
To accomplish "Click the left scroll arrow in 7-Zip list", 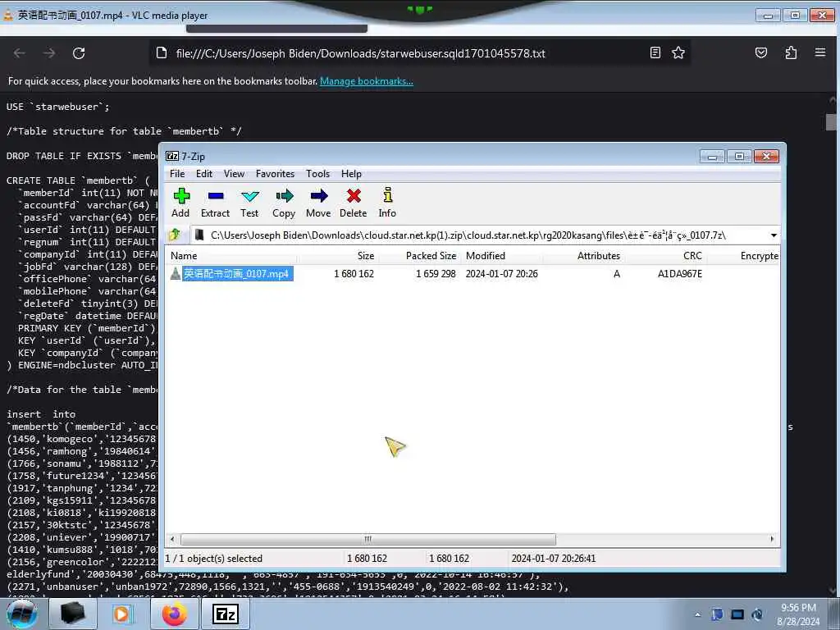I will [x=172, y=539].
